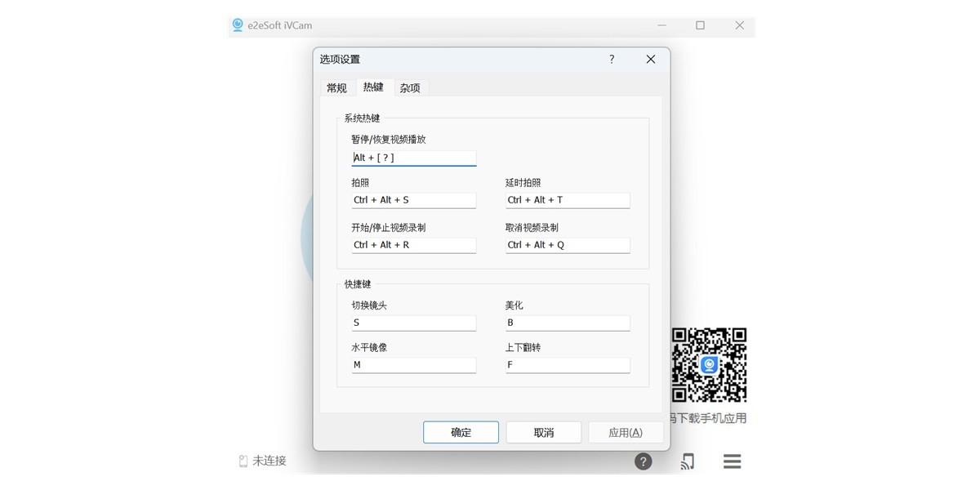Open the 杂项 tab

click(x=411, y=87)
